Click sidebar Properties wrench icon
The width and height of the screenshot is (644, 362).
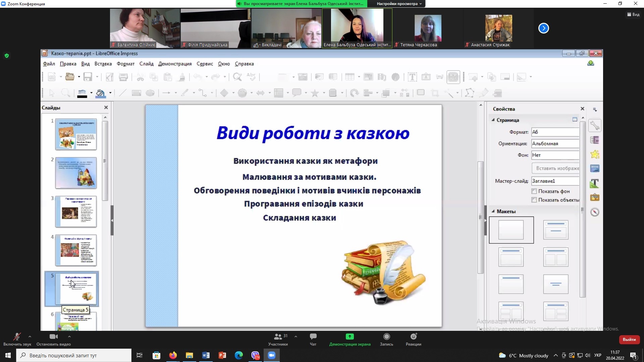coord(595,126)
